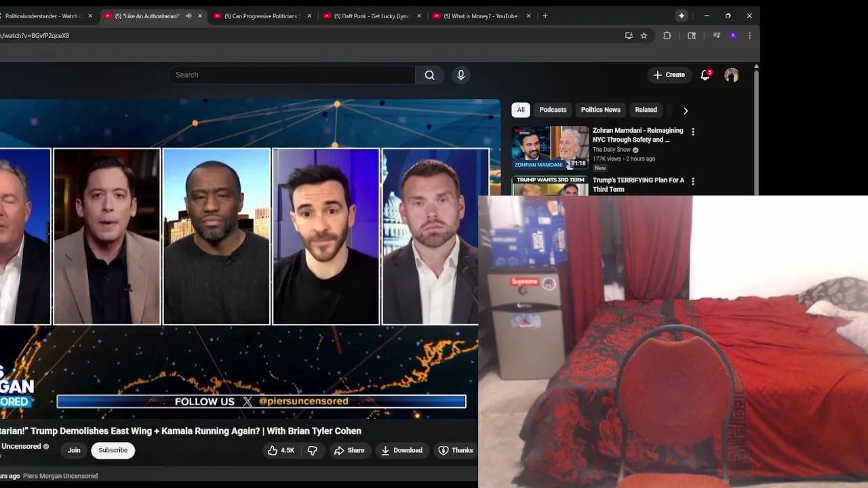Send a Thanks on the video
The height and width of the screenshot is (488, 868).
[456, 450]
